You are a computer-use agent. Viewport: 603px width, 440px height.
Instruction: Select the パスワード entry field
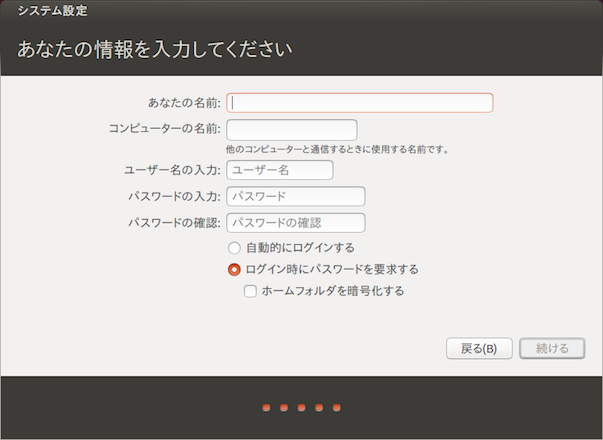coord(296,196)
